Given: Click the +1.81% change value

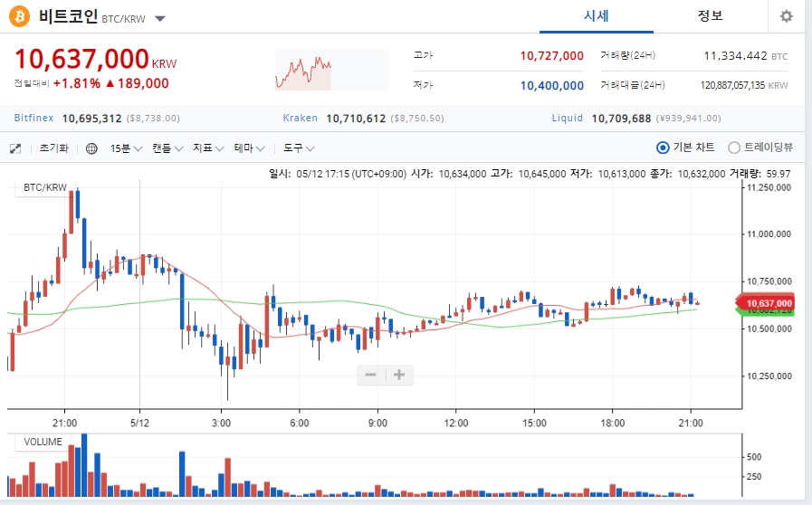Looking at the screenshot, I should (77, 83).
